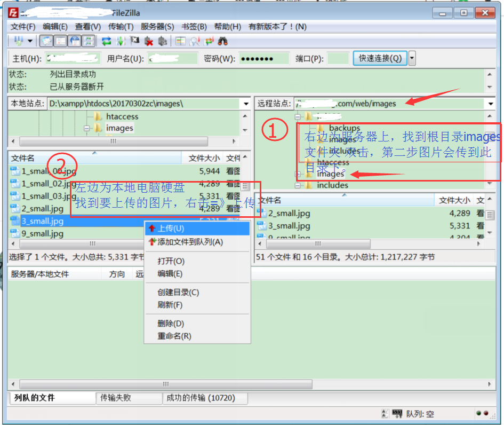Click the reconnect to server icon

click(x=163, y=41)
